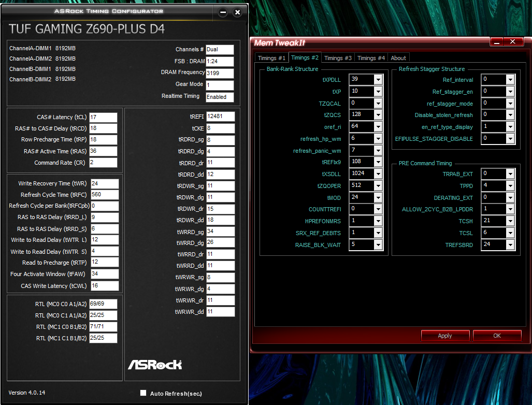The height and width of the screenshot is (405, 532).
Task: Click the tRDWR_dd value field
Action: point(221,220)
